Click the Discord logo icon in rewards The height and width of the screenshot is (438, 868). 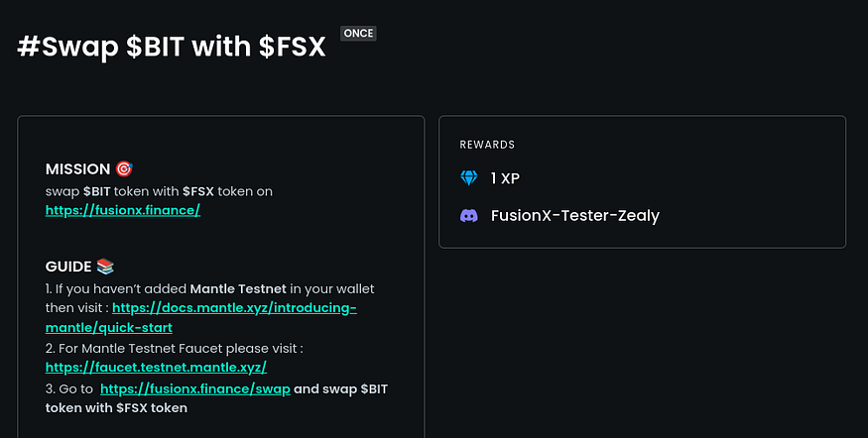[469, 215]
